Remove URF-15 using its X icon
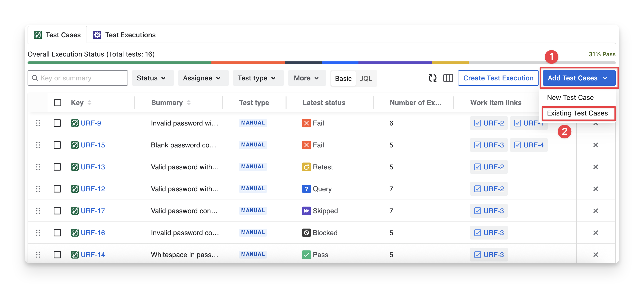 pos(595,145)
